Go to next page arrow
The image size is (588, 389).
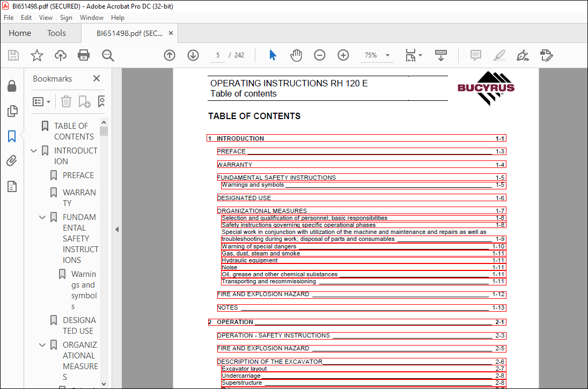193,55
